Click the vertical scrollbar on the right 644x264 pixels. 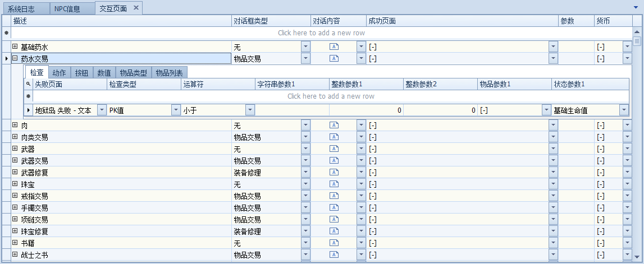(x=637, y=140)
